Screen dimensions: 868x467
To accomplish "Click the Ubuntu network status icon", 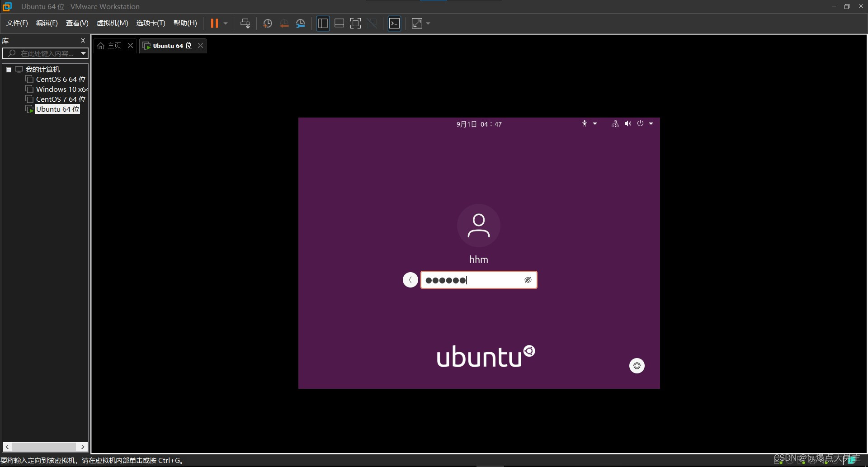I will [x=615, y=124].
